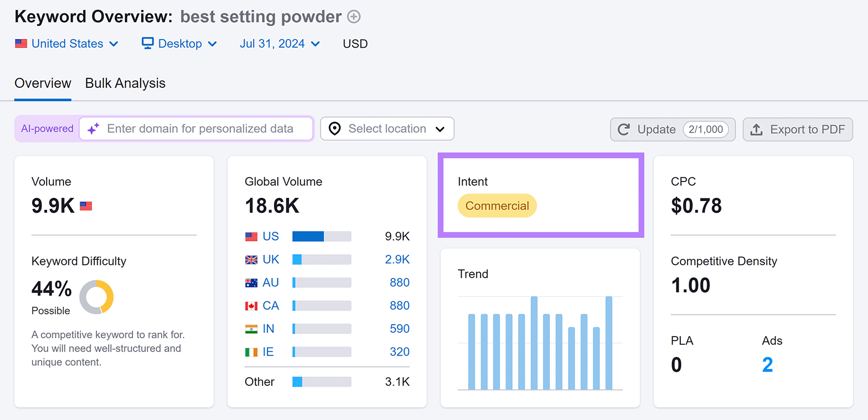868x420 pixels.
Task: Switch to the Bulk Analysis tab
Action: tap(125, 83)
